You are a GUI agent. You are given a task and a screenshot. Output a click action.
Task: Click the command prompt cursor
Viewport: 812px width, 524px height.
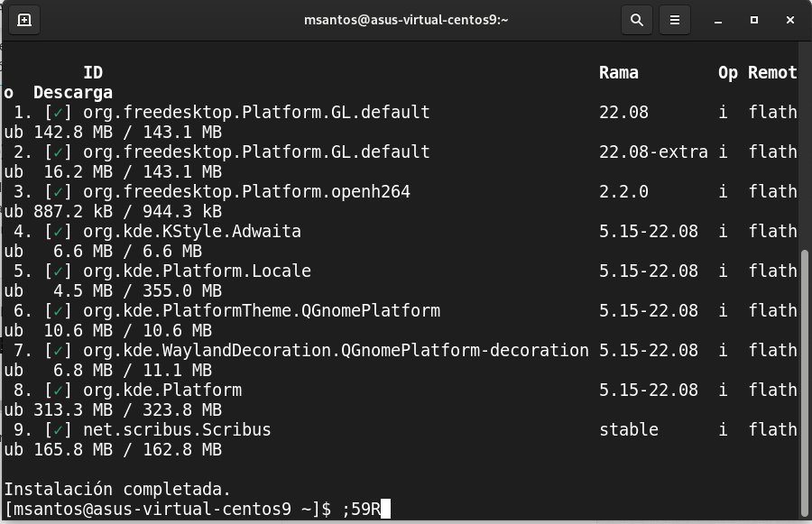[385, 510]
